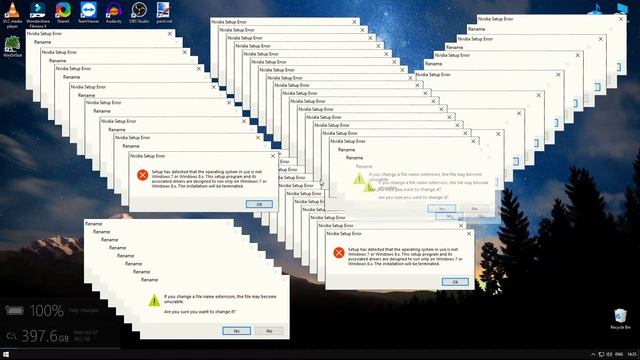Launch ShareX from the desktop

[x=63, y=12]
